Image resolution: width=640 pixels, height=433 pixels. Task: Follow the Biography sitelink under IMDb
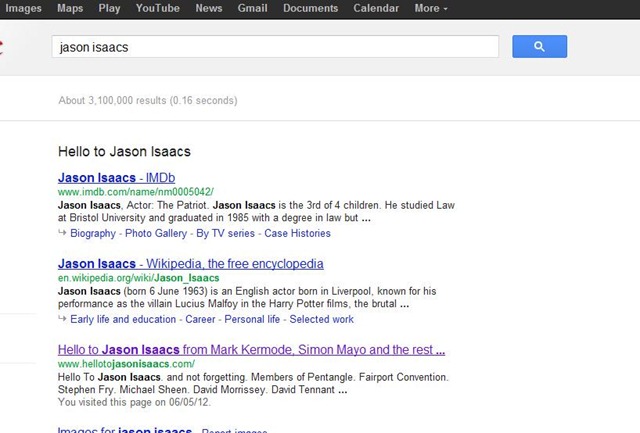tap(93, 233)
